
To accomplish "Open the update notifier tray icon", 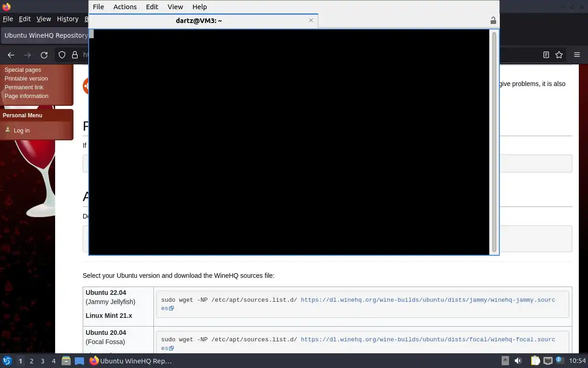I will pos(560,361).
